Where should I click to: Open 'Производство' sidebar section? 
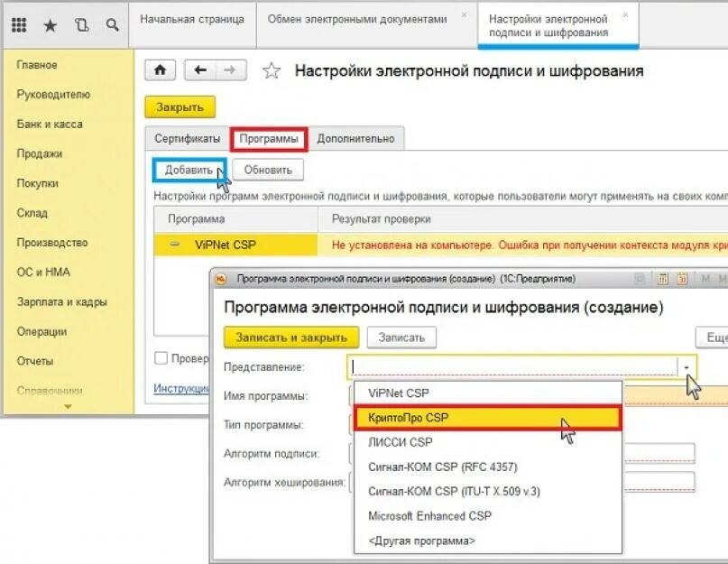[52, 243]
